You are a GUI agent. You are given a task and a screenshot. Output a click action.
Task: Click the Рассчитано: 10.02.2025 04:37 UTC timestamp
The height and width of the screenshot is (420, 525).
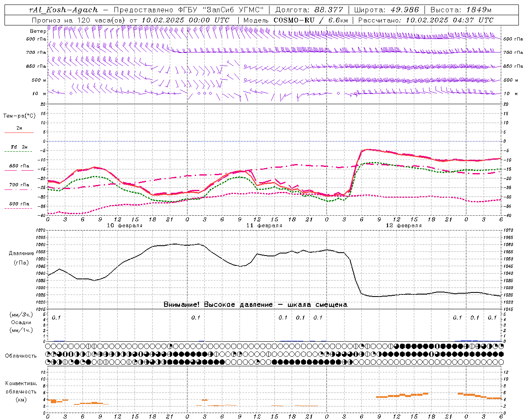(x=426, y=20)
